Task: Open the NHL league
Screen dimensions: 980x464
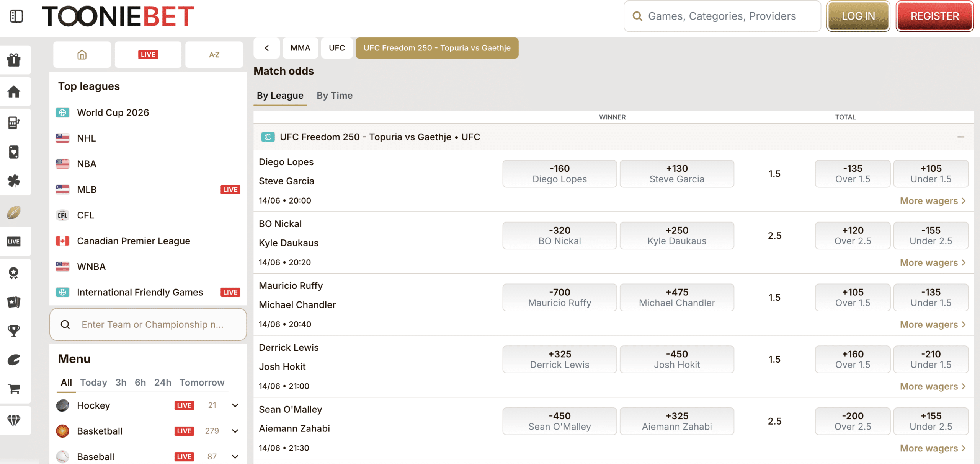Action: click(148, 138)
